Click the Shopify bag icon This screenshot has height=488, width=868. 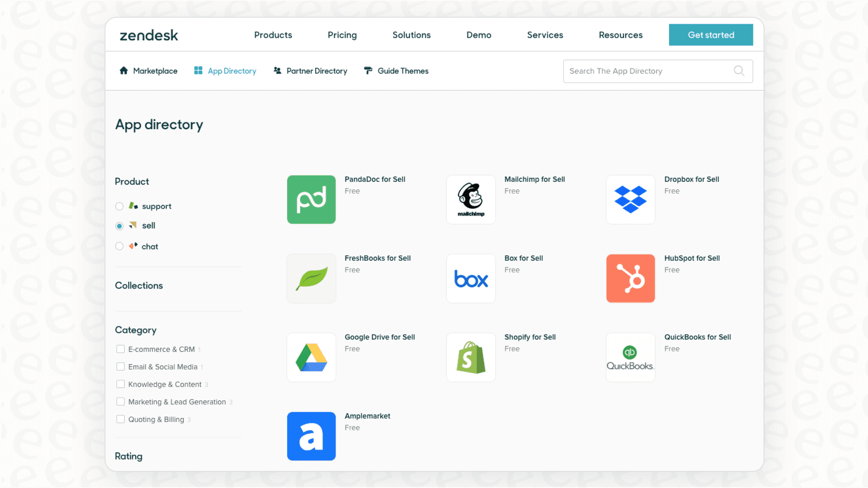pos(471,357)
